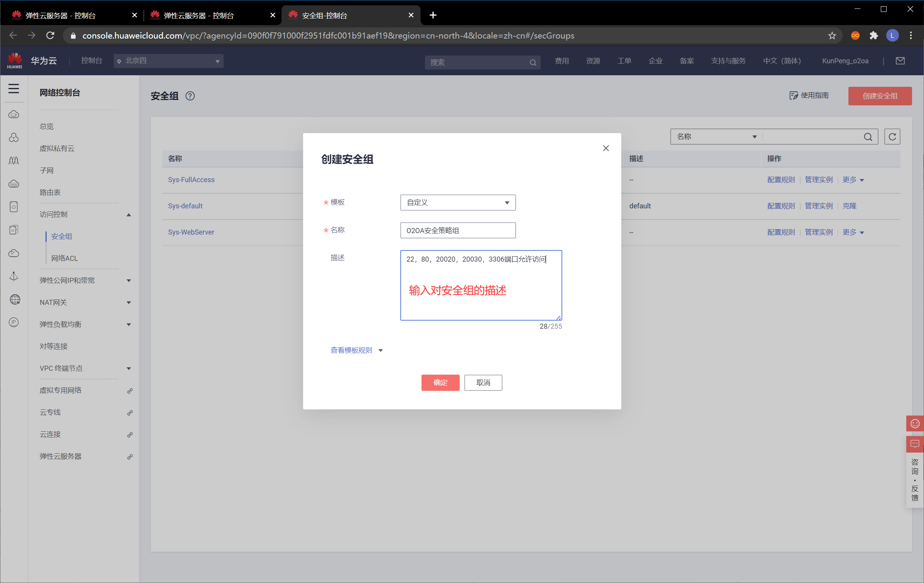Screen dimensions: 924x583
Task: Open 费用 in the top navigation
Action: [562, 61]
